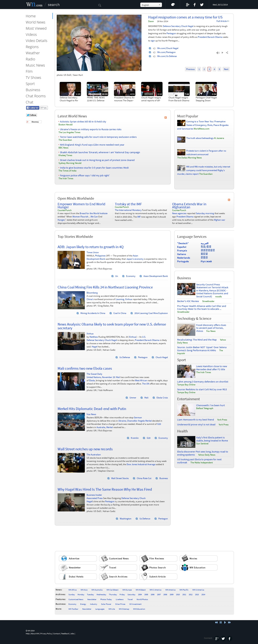This screenshot has height=644, width=258.
Task: Open the Facebook icon in top bar
Action: [195, 5]
